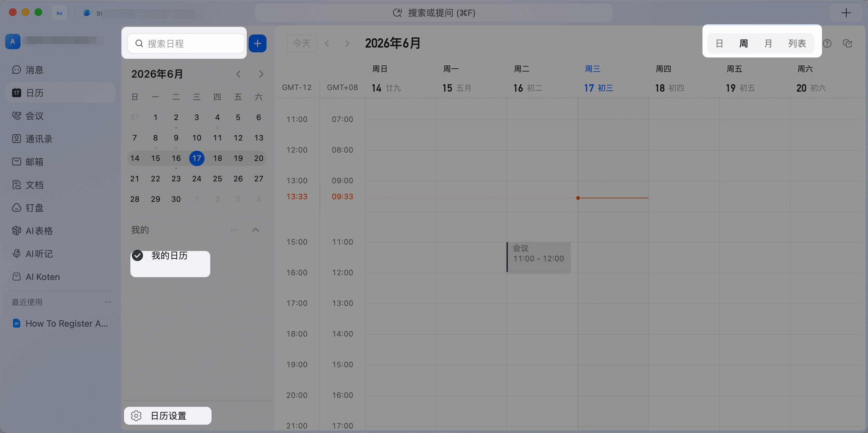Open the AI表格 sidebar item
868x433 pixels.
[32, 231]
